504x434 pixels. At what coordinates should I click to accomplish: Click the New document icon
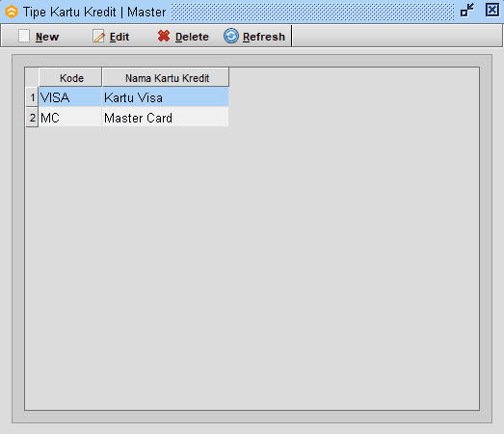tap(24, 36)
